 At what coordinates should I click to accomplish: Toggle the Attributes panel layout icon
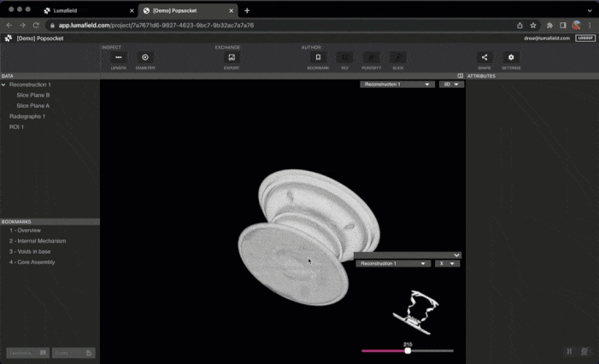461,76
